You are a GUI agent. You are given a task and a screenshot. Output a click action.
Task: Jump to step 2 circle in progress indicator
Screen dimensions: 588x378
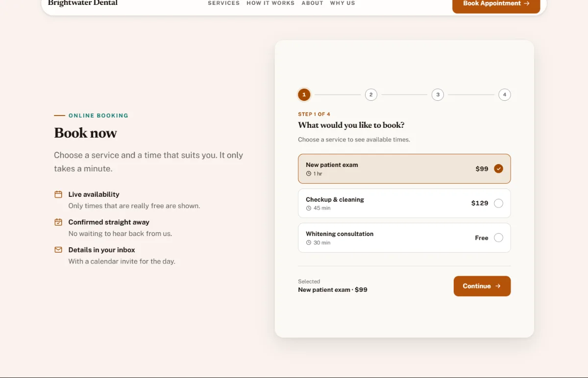pyautogui.click(x=371, y=94)
